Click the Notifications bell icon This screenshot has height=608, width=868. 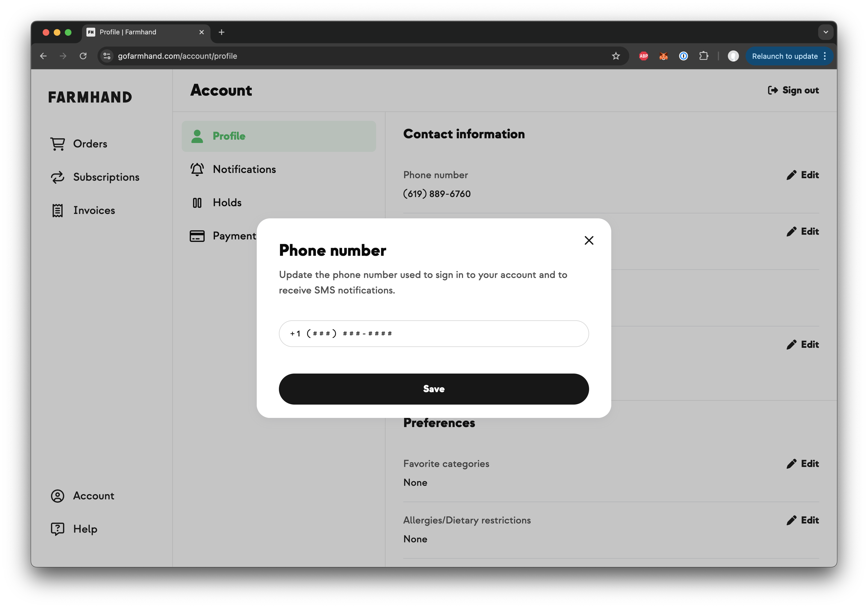[x=197, y=169]
